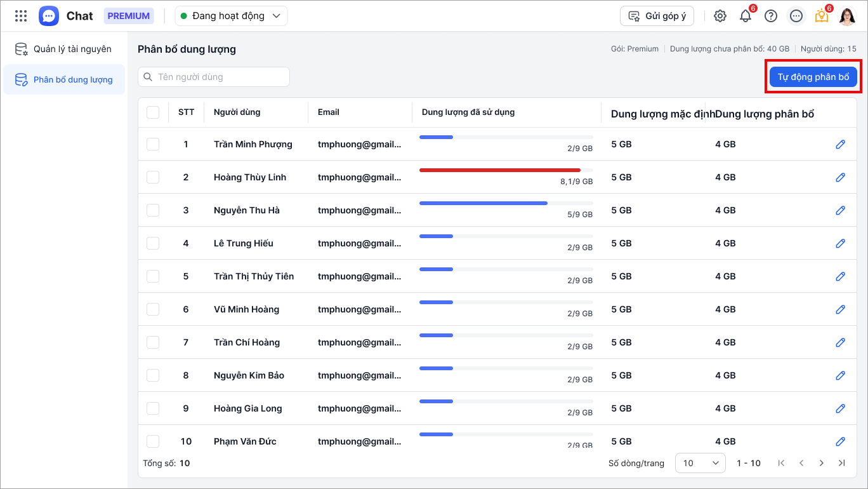Click the Gửi góp ý button
Image resolution: width=868 pixels, height=489 pixels.
[x=657, y=16]
